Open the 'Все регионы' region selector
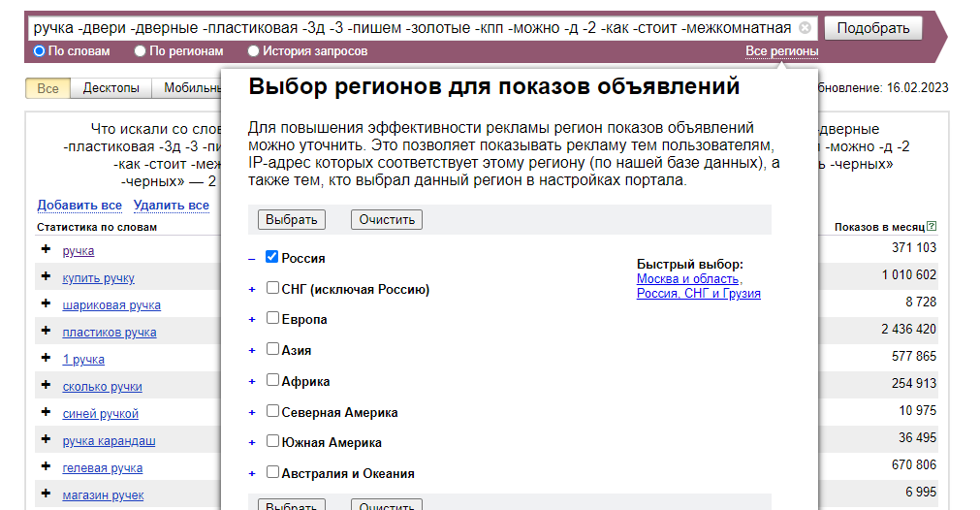 tap(781, 51)
